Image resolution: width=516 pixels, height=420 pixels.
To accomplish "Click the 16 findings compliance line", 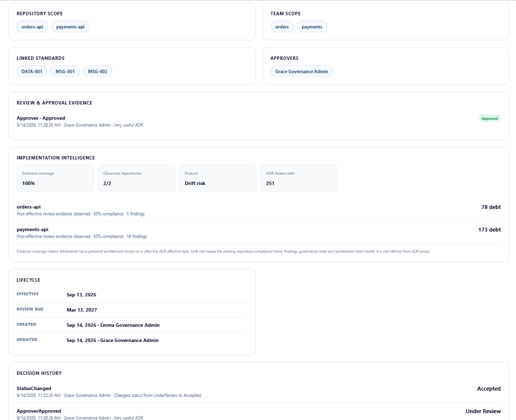I will 81,236.
